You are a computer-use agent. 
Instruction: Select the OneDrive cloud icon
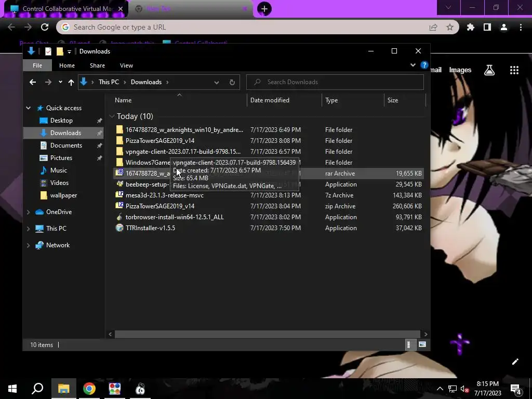tap(39, 212)
